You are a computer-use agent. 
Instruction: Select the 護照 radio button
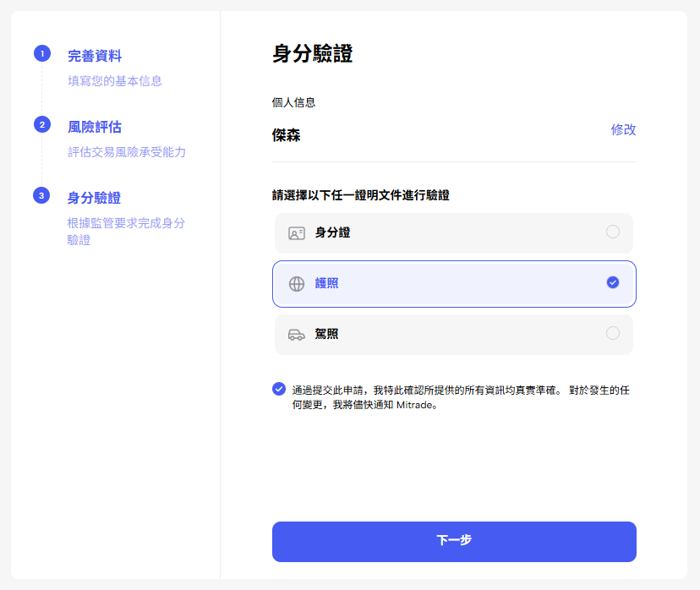613,282
